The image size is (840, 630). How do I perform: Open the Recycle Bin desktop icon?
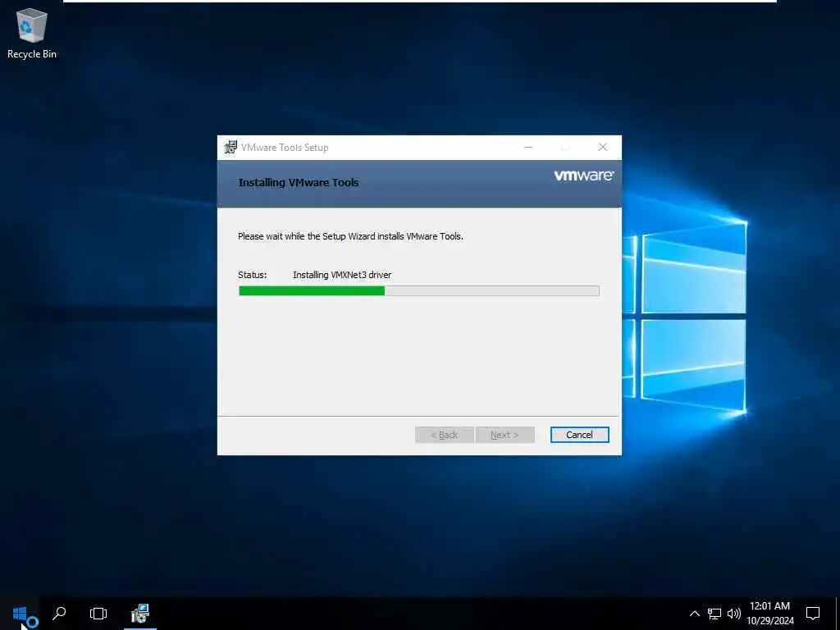pyautogui.click(x=32, y=33)
